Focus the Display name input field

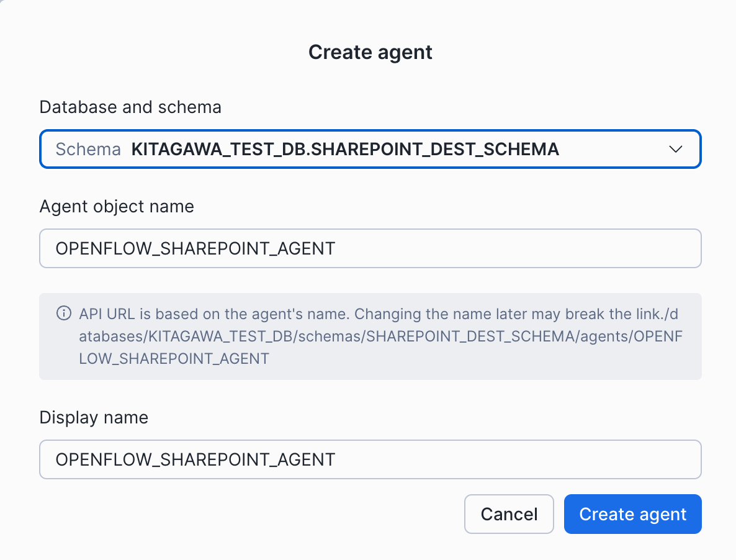[370, 459]
